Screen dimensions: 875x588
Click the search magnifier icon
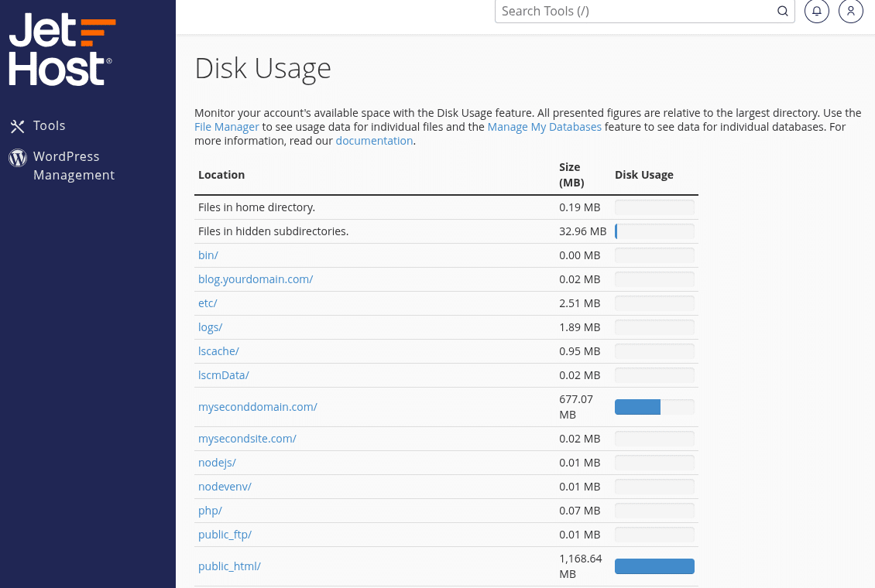(x=782, y=11)
